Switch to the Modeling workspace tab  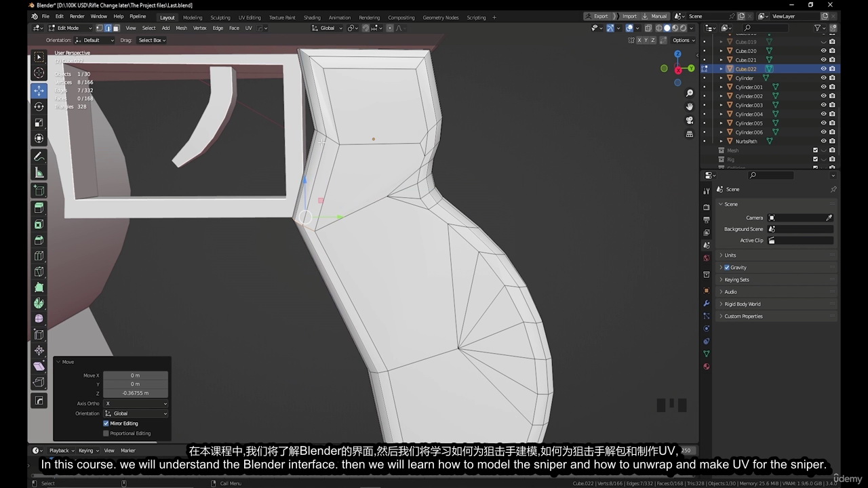(193, 17)
